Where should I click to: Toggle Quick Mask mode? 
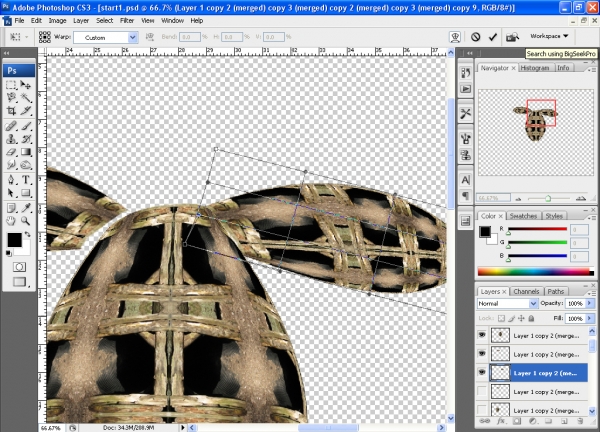19,267
